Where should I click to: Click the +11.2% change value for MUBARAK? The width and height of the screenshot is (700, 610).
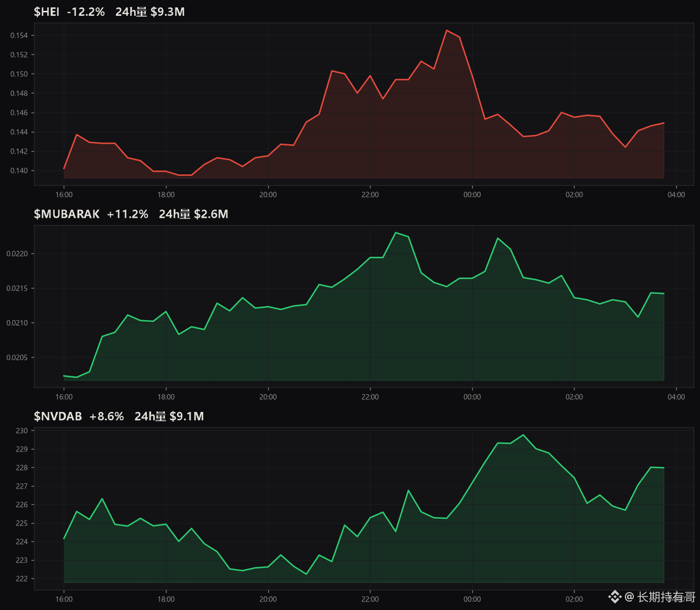[x=127, y=214]
